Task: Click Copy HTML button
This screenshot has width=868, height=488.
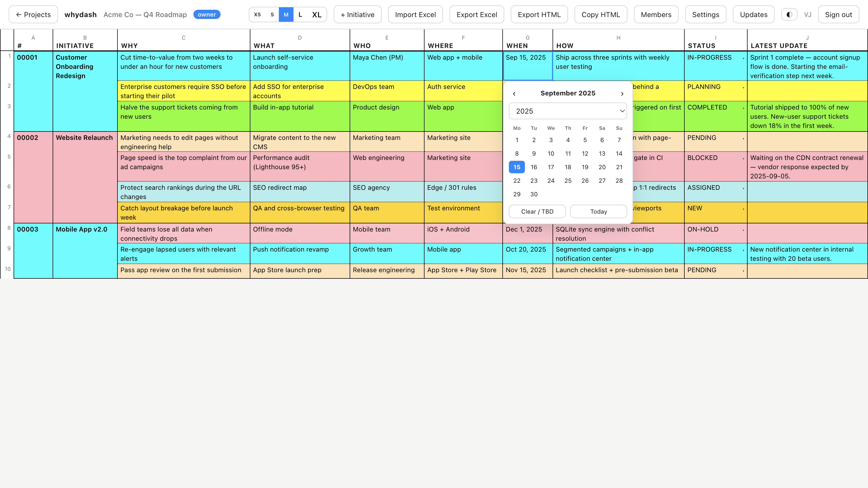Action: coord(601,14)
